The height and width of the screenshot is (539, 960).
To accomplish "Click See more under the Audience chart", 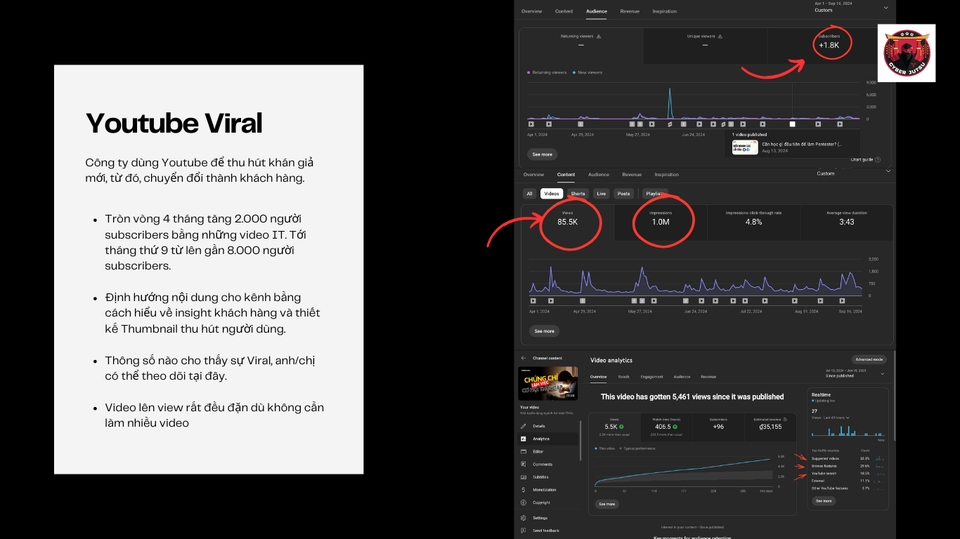I will point(542,154).
